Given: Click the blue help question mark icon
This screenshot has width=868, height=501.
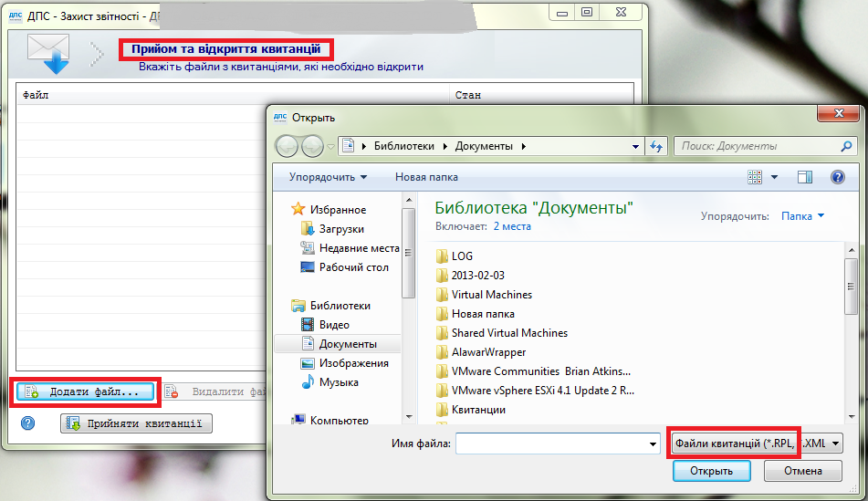Looking at the screenshot, I should click(x=27, y=423).
